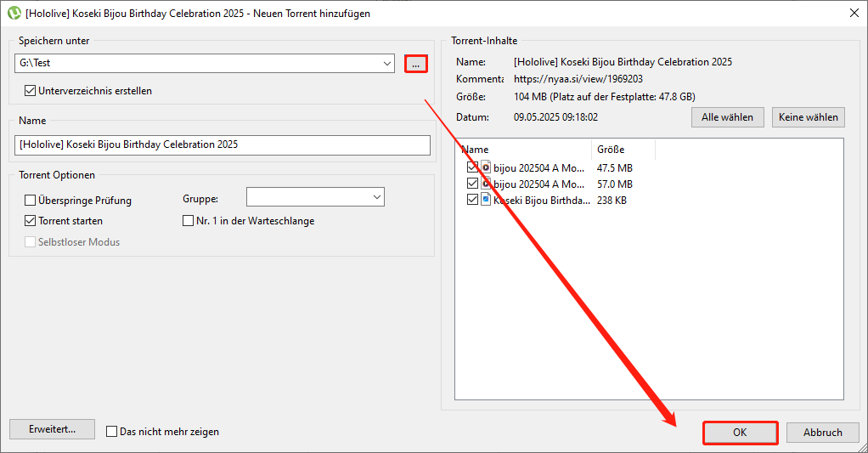This screenshot has width=868, height=453.
Task: Confirm the dialog with OK
Action: click(740, 433)
